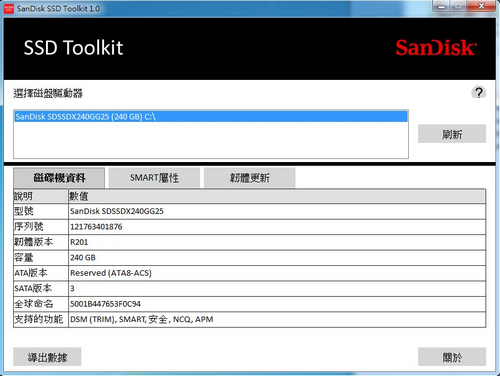Click the 刷新 refresh button
This screenshot has height=376, width=500.
452,134
